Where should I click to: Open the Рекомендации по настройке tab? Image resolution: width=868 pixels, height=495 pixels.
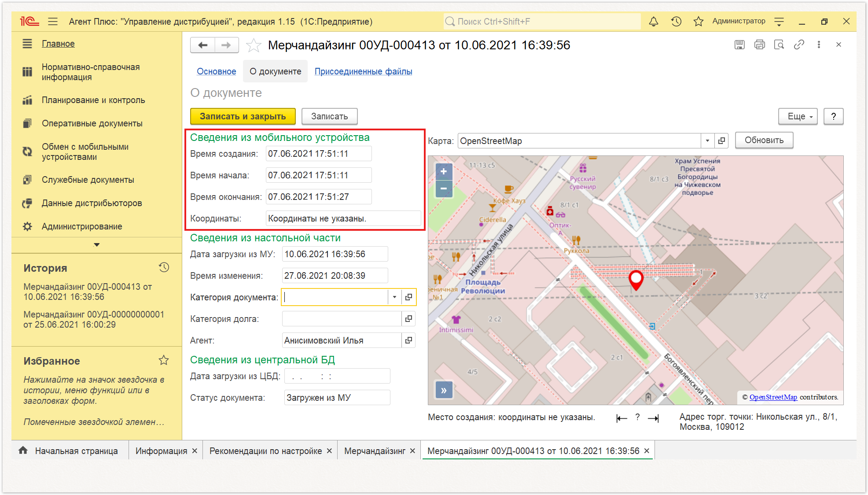tap(265, 451)
